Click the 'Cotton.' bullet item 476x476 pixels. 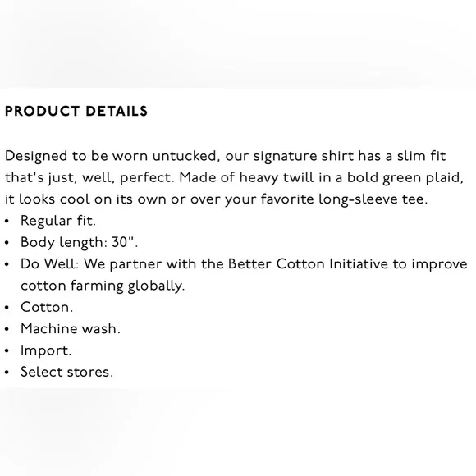(47, 307)
